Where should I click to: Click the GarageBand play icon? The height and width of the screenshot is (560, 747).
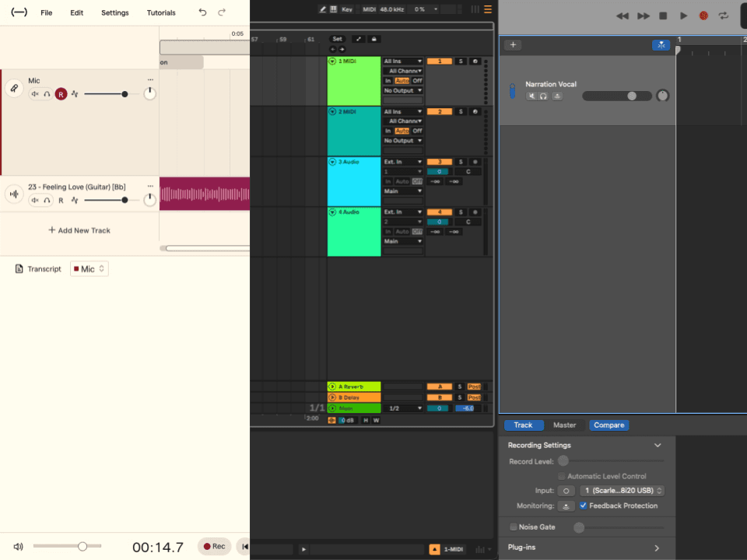(684, 16)
